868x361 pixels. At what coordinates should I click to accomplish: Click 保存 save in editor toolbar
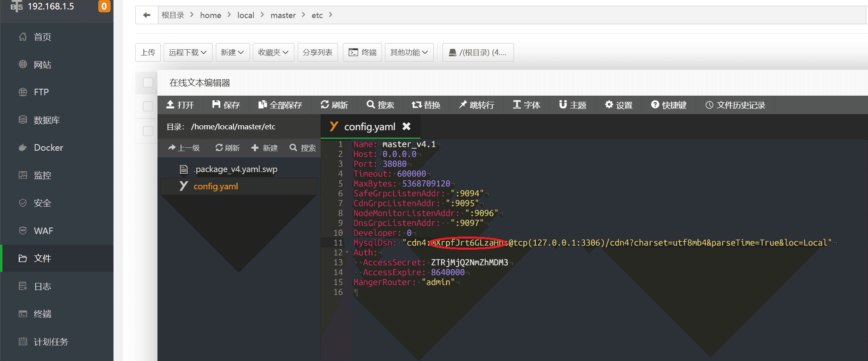tap(226, 105)
